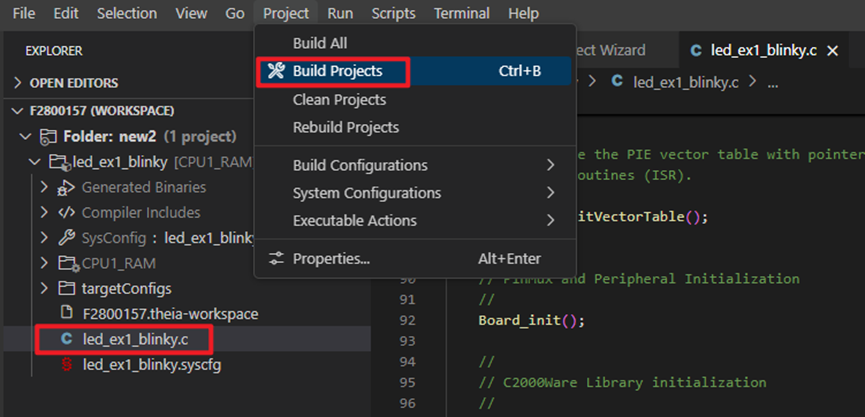This screenshot has height=417, width=865.
Task: Open the Selection menu
Action: pos(127,13)
